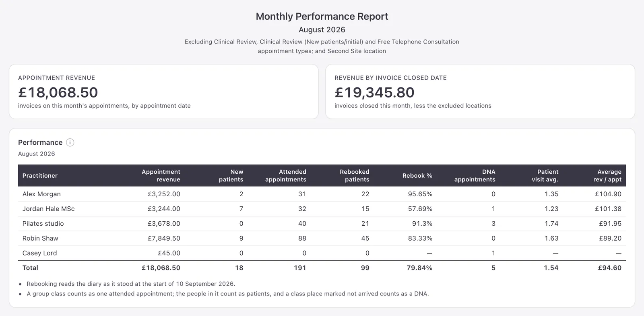Click the Practitioner column header
Image resolution: width=644 pixels, height=316 pixels.
pos(40,176)
